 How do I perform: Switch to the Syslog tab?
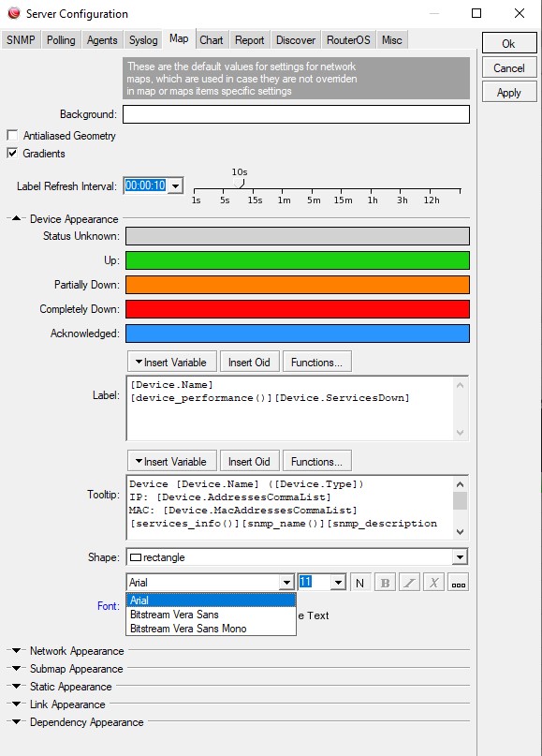pos(143,40)
